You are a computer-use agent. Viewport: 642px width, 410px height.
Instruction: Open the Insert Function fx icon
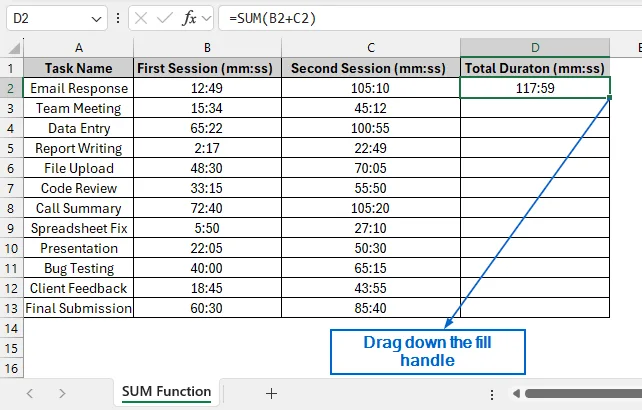pos(189,18)
